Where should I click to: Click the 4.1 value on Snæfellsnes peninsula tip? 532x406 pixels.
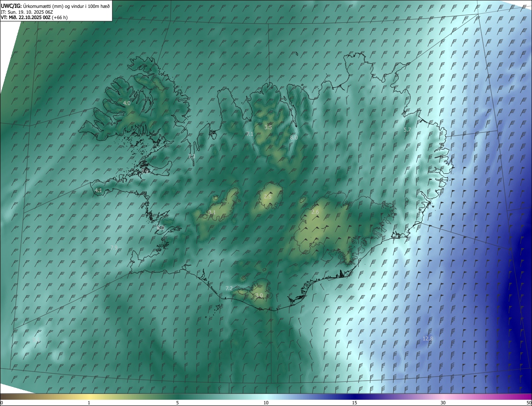[x=99, y=190]
